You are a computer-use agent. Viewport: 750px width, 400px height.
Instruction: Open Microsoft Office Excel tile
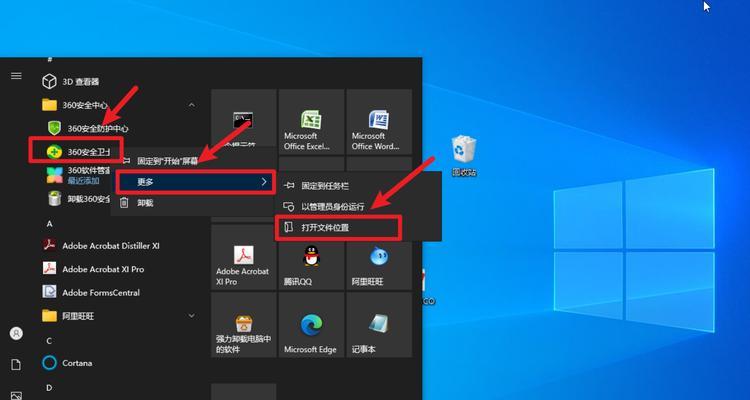(311, 122)
